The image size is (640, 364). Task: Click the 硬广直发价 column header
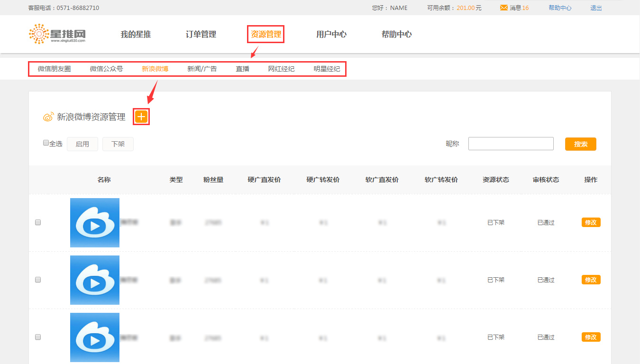[x=264, y=180]
